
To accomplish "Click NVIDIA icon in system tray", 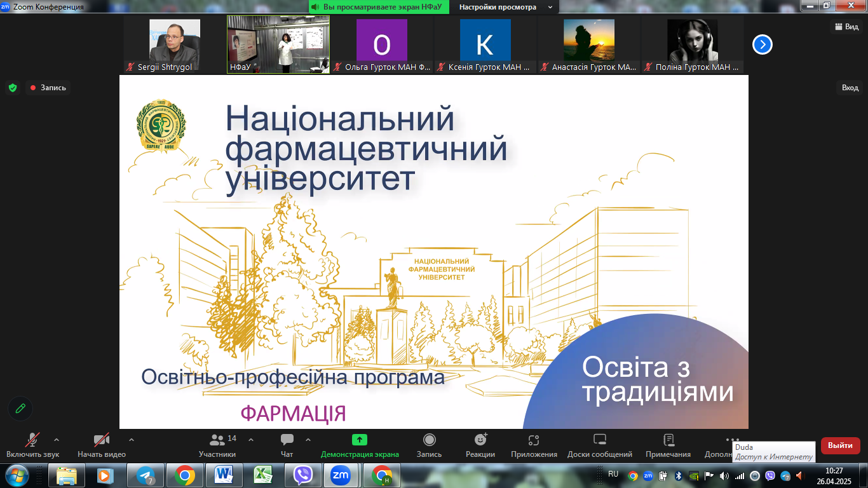I will pyautogui.click(x=693, y=476).
